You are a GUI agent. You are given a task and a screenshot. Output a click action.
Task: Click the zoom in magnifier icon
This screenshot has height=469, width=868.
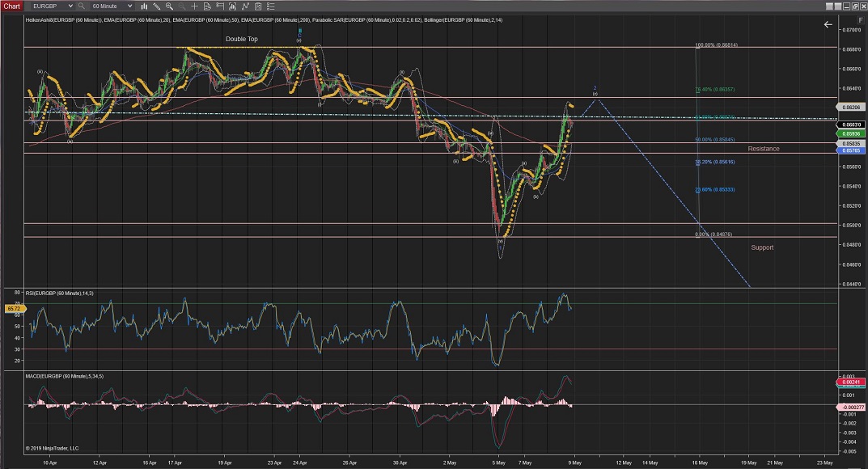170,6
